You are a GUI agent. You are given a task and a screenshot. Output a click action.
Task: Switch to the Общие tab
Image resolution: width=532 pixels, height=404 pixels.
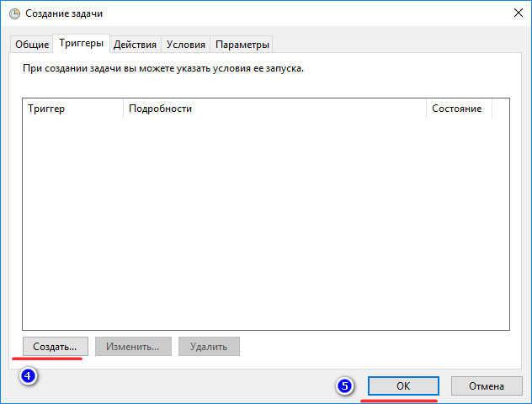[x=32, y=45]
